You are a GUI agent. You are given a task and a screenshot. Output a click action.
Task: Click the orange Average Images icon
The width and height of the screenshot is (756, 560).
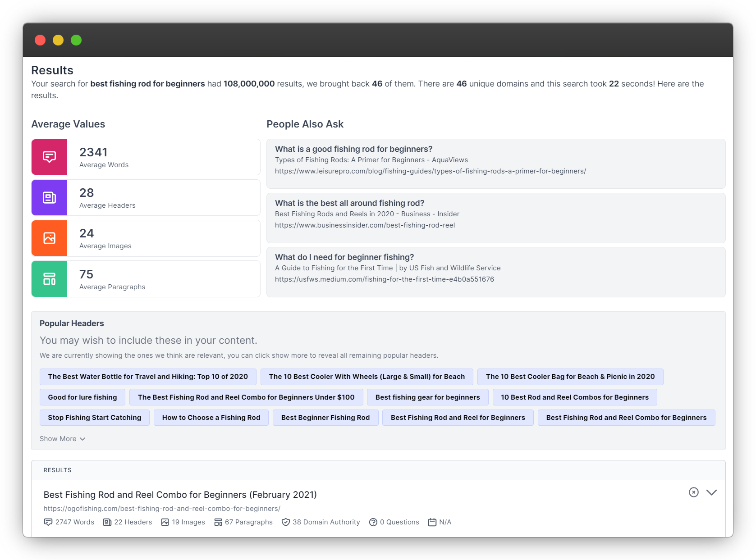(49, 238)
